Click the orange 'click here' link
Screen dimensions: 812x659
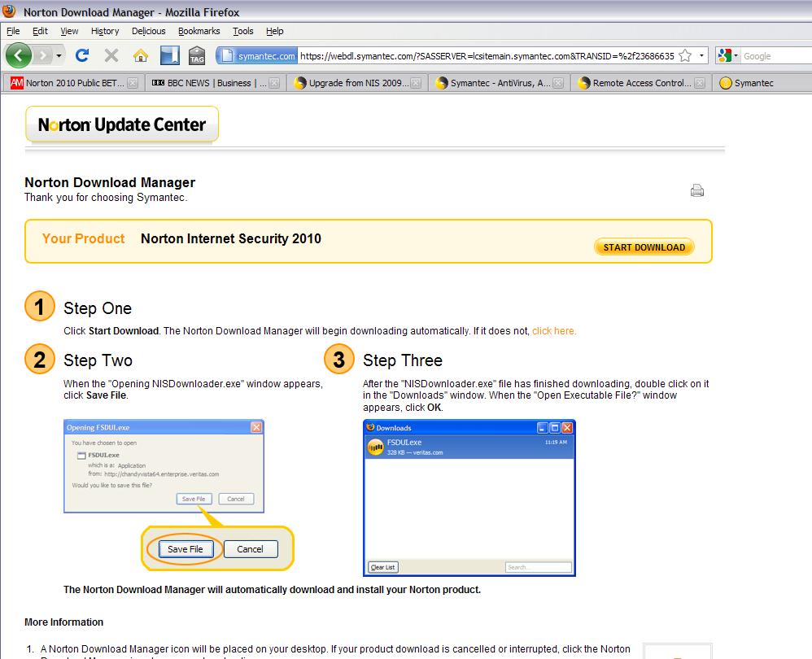[553, 331]
